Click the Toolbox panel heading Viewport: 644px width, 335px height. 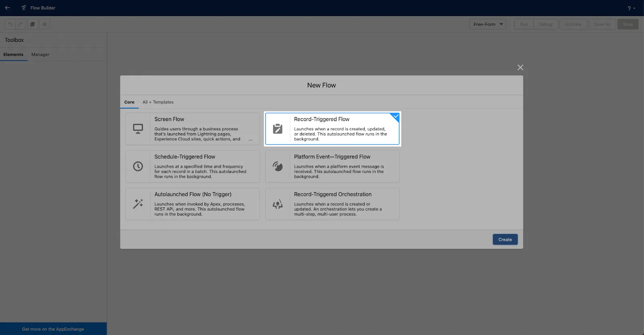pyautogui.click(x=14, y=40)
